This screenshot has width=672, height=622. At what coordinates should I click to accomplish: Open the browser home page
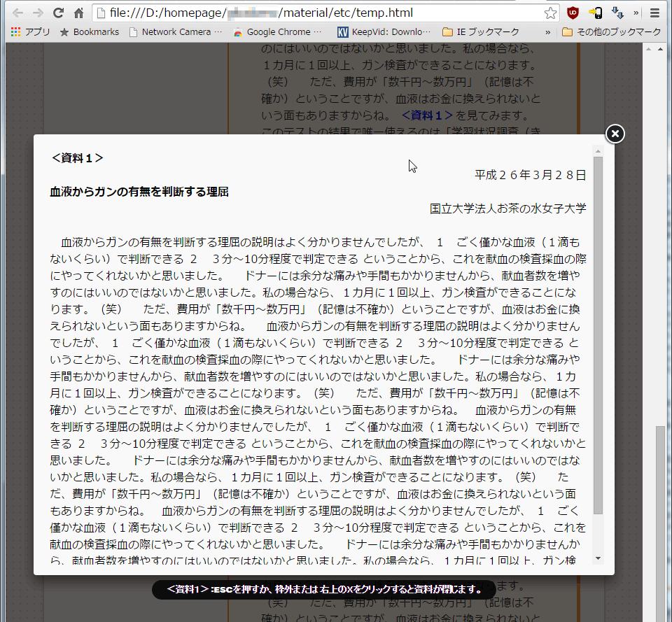pyautogui.click(x=78, y=13)
